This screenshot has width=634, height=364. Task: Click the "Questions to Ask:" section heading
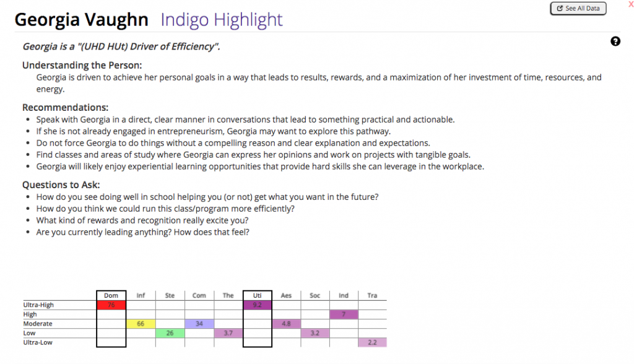pos(61,184)
